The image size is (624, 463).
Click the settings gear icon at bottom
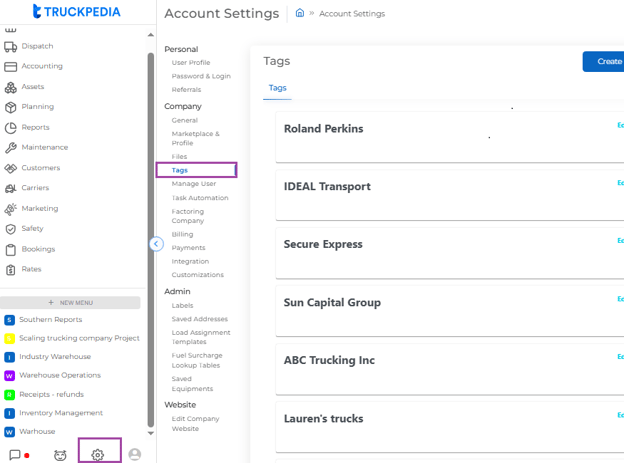[98, 455]
